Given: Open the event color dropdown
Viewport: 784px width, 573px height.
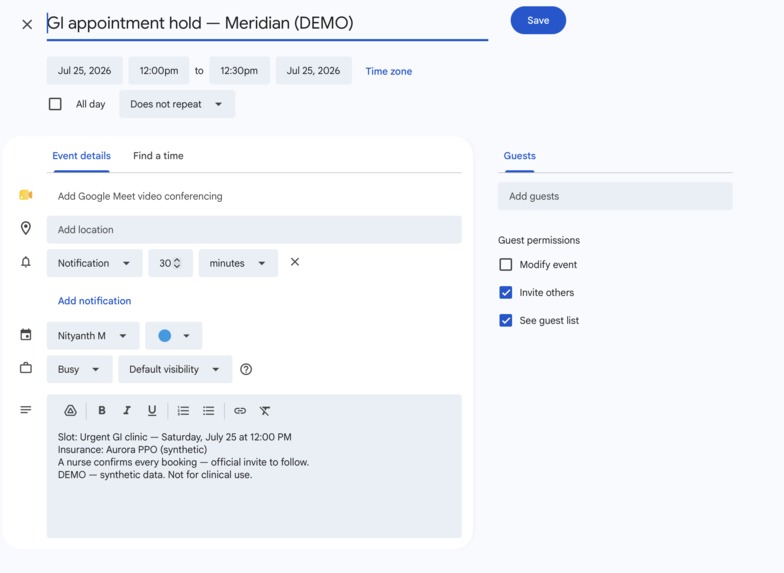Looking at the screenshot, I should (174, 336).
